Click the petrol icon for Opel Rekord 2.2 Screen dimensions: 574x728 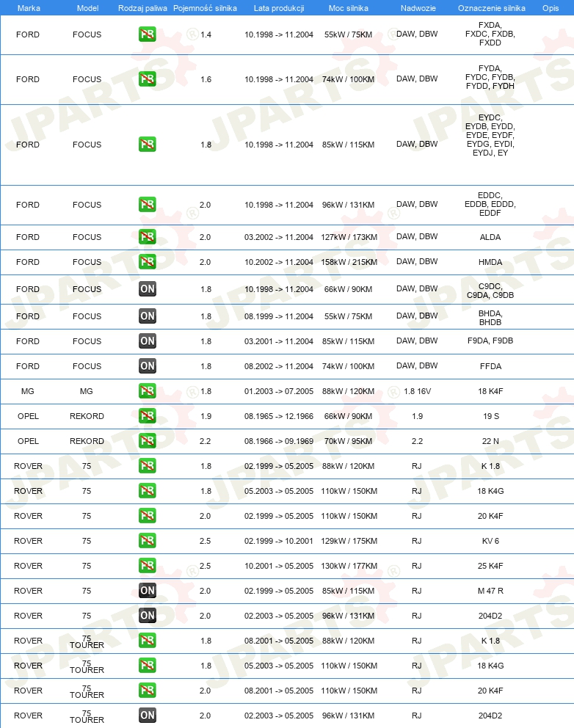click(x=148, y=441)
